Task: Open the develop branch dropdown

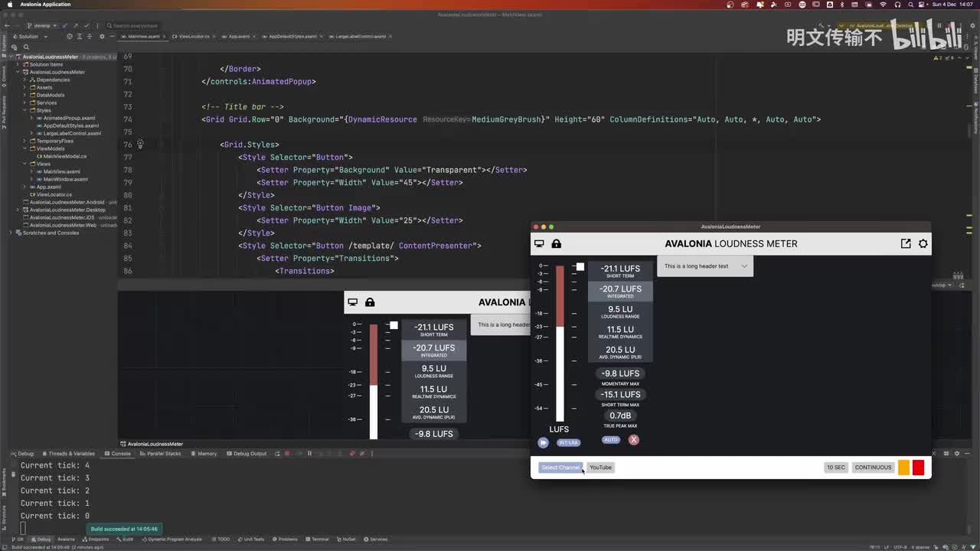Action: coord(41,25)
